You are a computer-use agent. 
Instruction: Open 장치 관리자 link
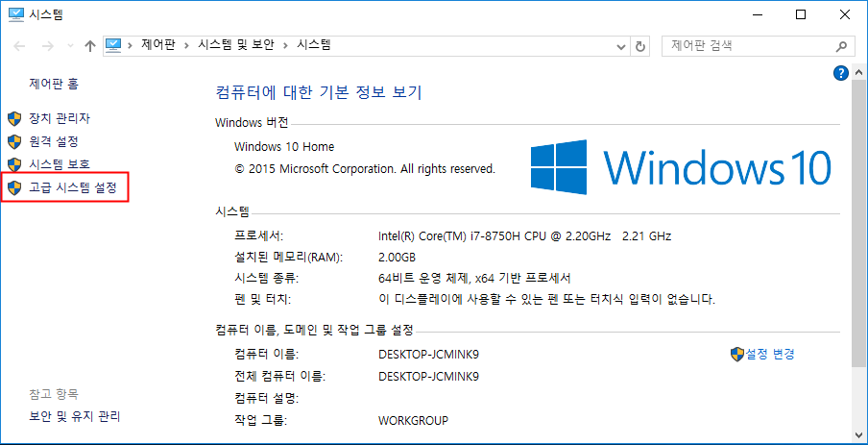point(60,118)
